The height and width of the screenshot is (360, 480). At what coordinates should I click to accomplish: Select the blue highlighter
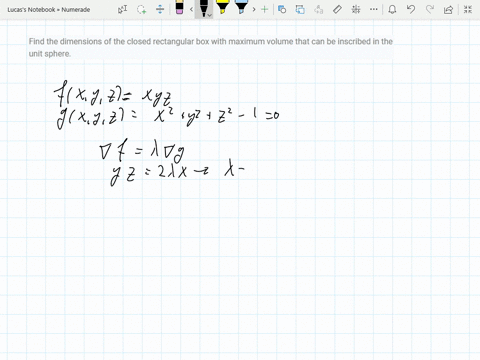241,7
